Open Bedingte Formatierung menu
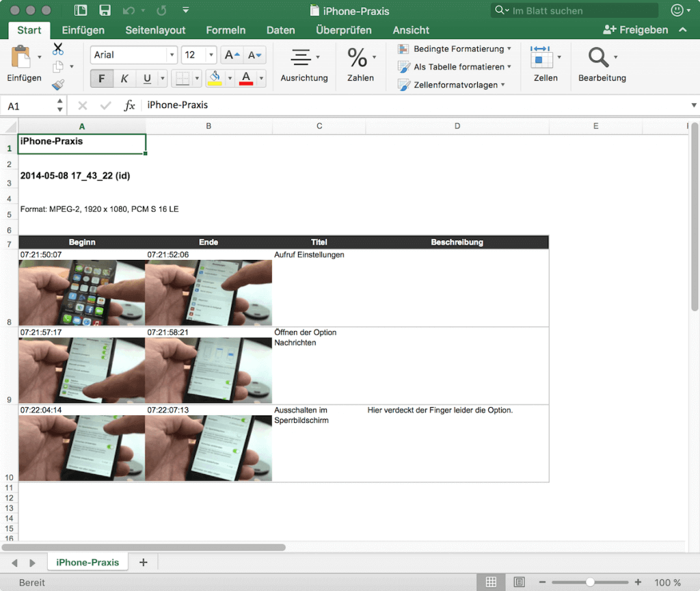Viewport: 700px width, 591px height. pyautogui.click(x=455, y=49)
